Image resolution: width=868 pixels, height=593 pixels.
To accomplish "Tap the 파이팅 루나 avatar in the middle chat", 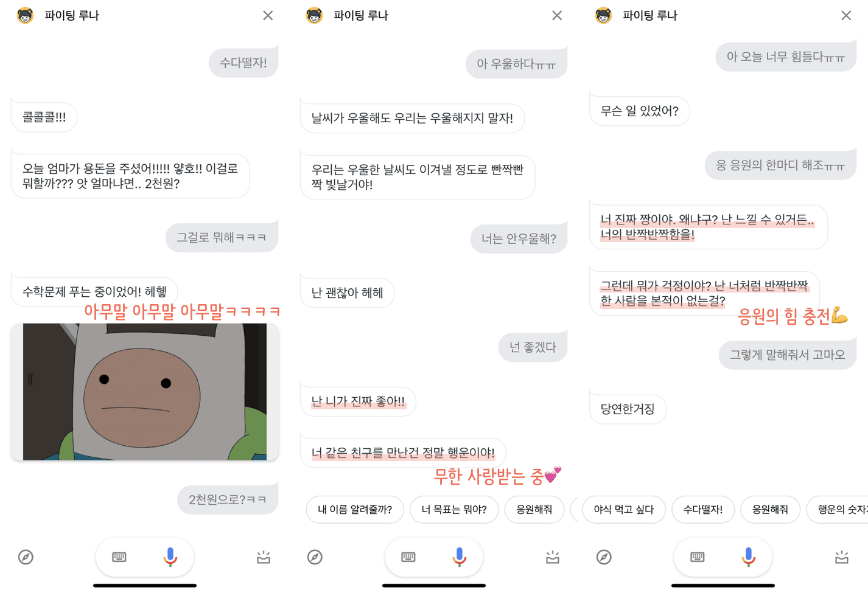I will tap(314, 15).
